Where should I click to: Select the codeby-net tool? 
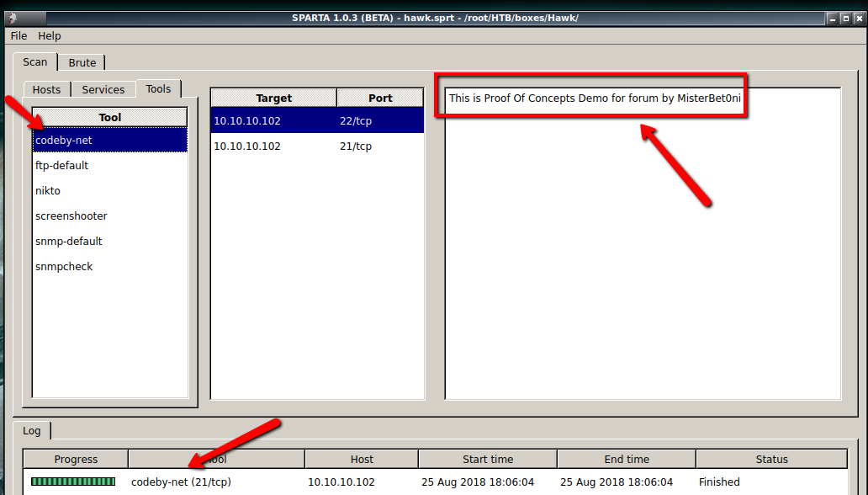[x=64, y=140]
